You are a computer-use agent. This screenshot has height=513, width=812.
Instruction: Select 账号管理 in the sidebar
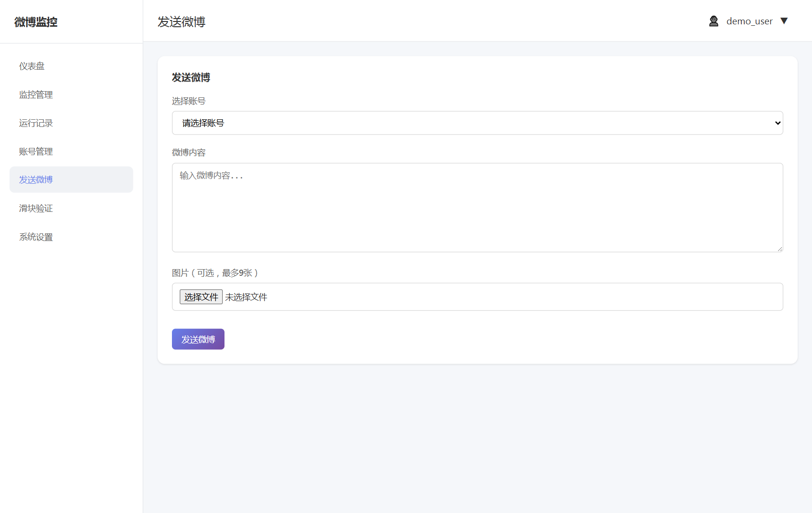coord(71,151)
